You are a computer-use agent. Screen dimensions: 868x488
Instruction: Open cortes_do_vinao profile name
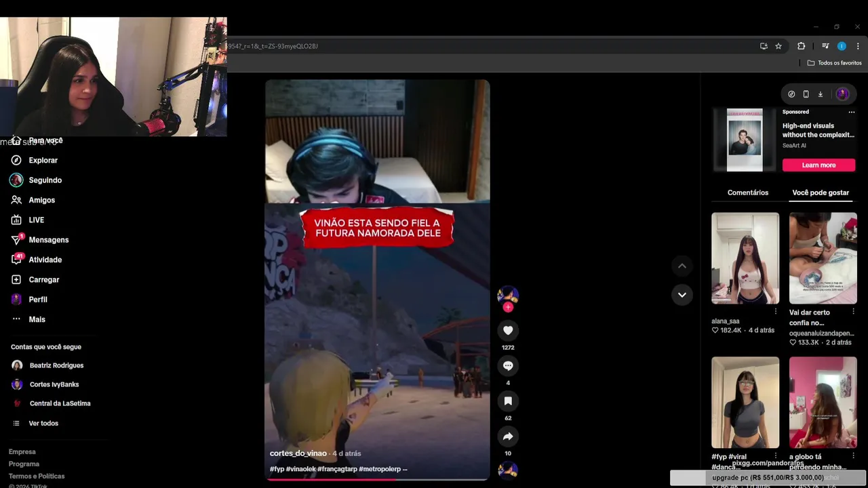tap(298, 453)
